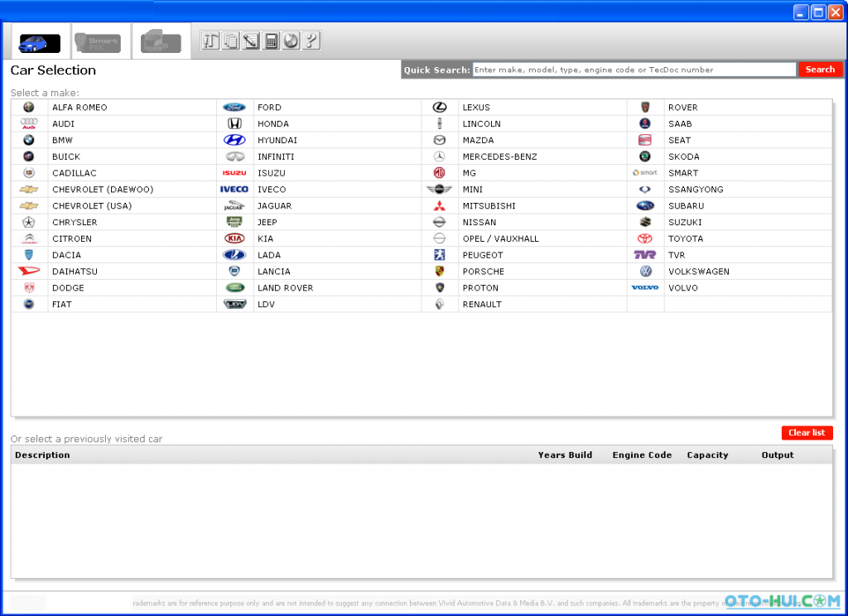Select the Alfa Romeo logo
848x616 pixels.
click(x=29, y=107)
